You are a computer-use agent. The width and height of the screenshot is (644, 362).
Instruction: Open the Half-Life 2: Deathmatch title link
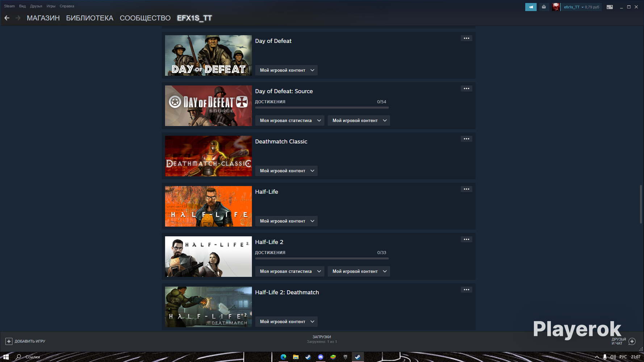(x=287, y=292)
